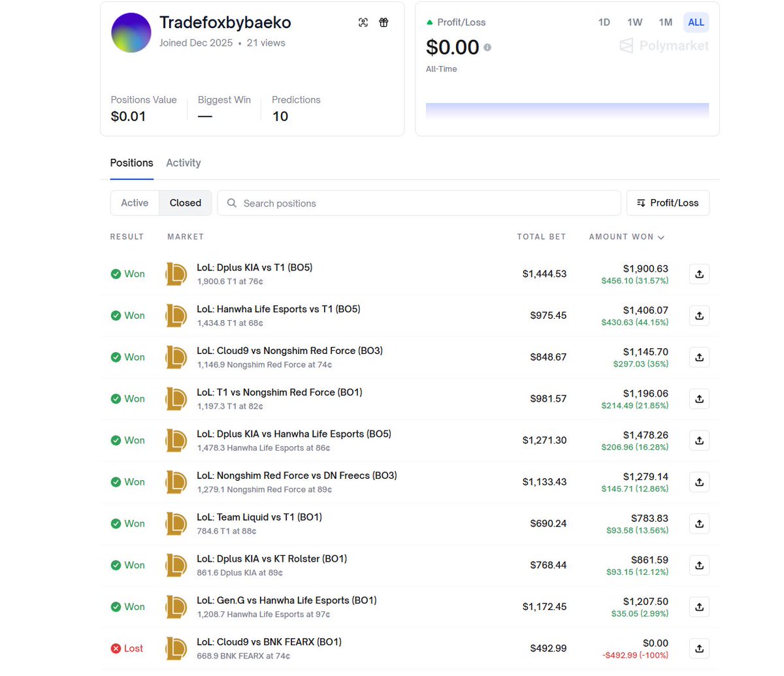Click the LoL logo for Cloud9 vs BNK FEARX

point(176,649)
